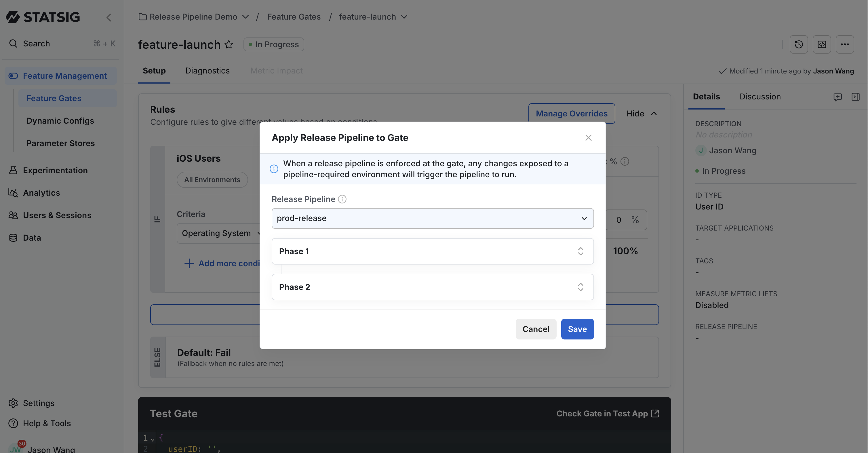Open the Analytics section
This screenshot has height=453, width=868.
tap(41, 192)
